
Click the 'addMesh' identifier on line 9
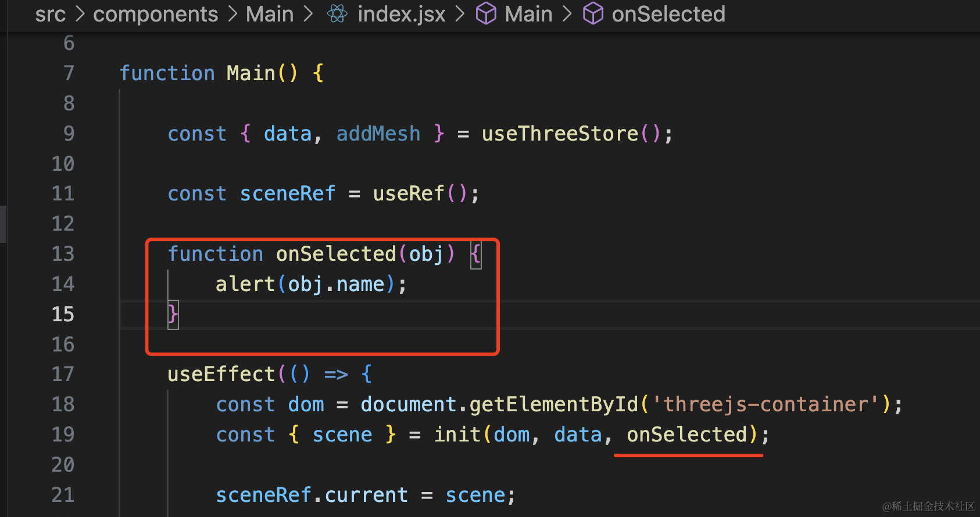tap(378, 134)
